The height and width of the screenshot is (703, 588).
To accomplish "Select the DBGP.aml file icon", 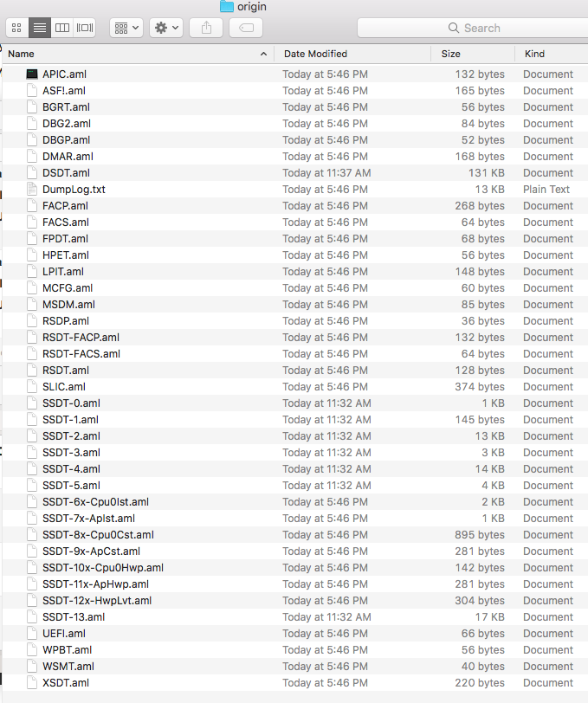I will 32,140.
